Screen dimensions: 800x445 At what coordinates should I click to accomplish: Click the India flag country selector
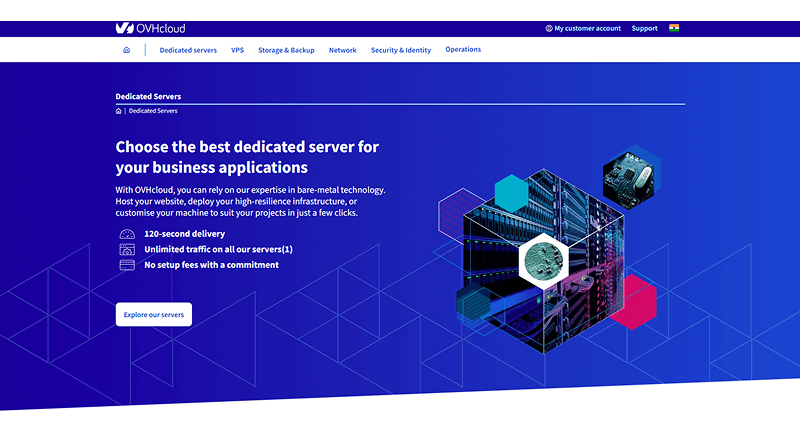(x=674, y=28)
